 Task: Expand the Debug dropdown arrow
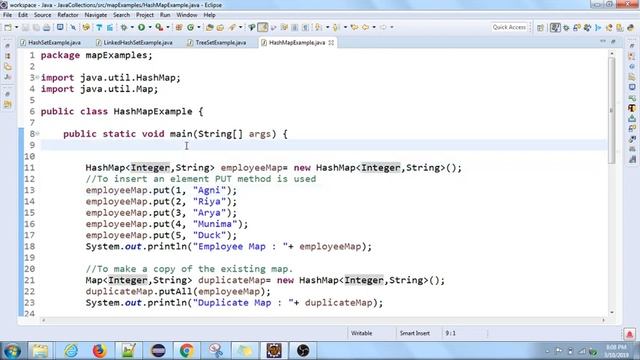[132, 27]
